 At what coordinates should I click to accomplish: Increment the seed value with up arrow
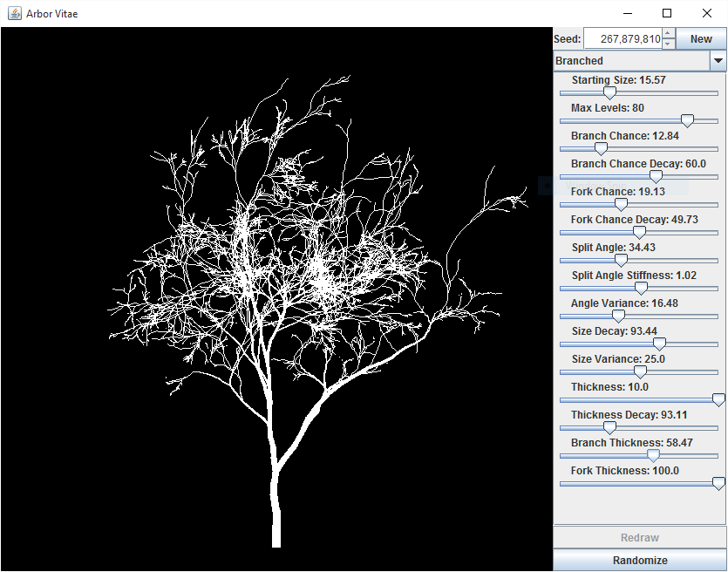click(668, 34)
